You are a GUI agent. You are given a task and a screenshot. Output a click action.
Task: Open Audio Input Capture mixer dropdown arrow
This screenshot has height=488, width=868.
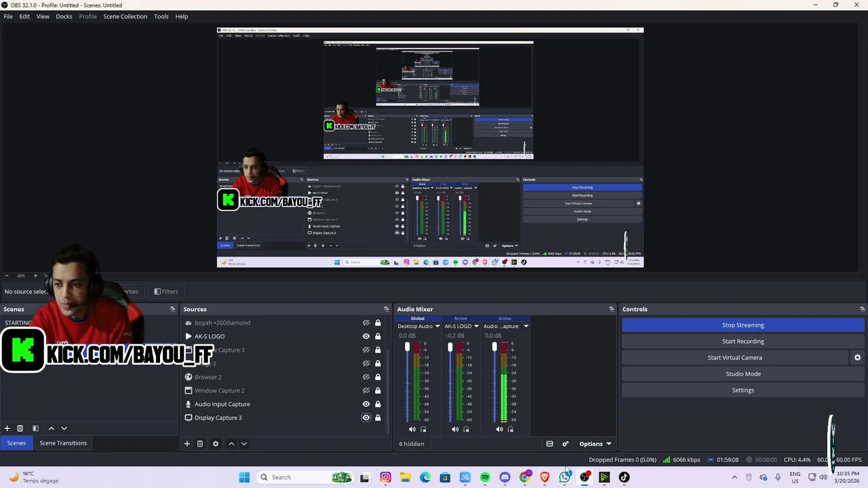(526, 326)
